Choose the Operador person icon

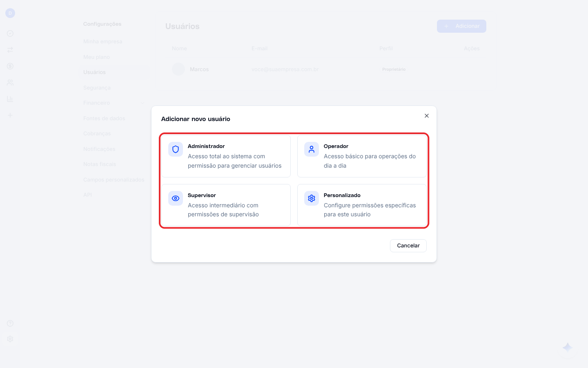click(312, 149)
